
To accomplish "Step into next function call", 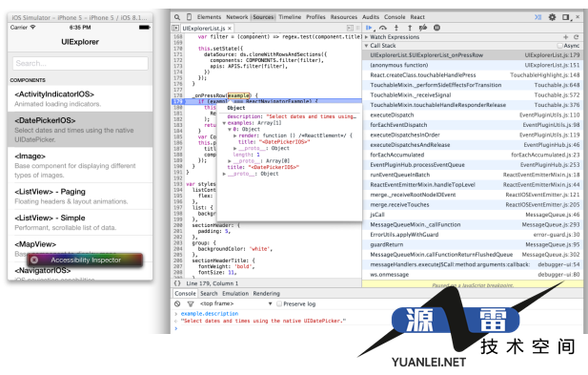I will pos(396,28).
